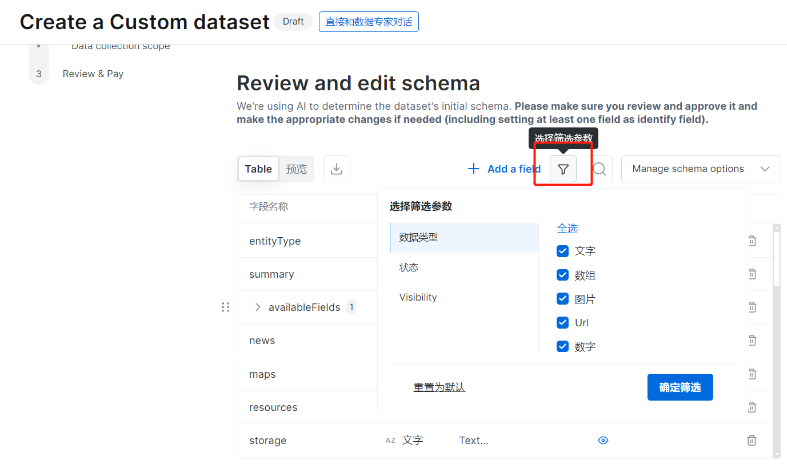This screenshot has width=787, height=474.
Task: Click the storage field name
Action: click(268, 440)
